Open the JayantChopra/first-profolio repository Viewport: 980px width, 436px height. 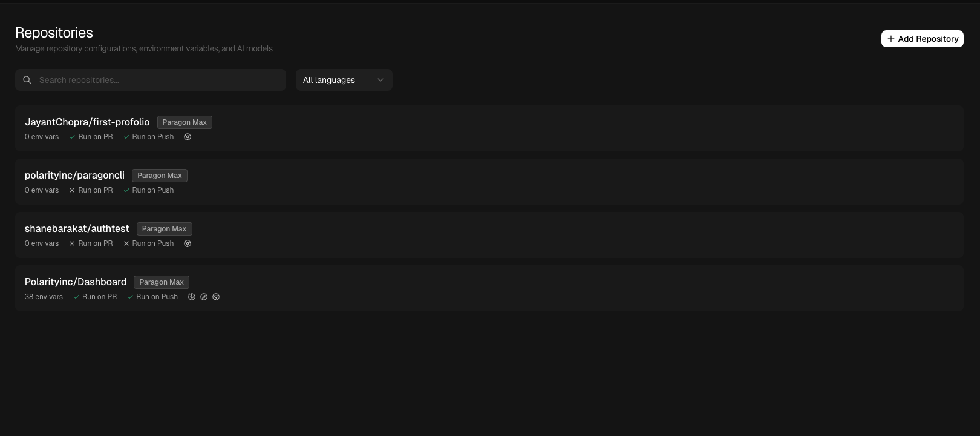[x=87, y=122]
